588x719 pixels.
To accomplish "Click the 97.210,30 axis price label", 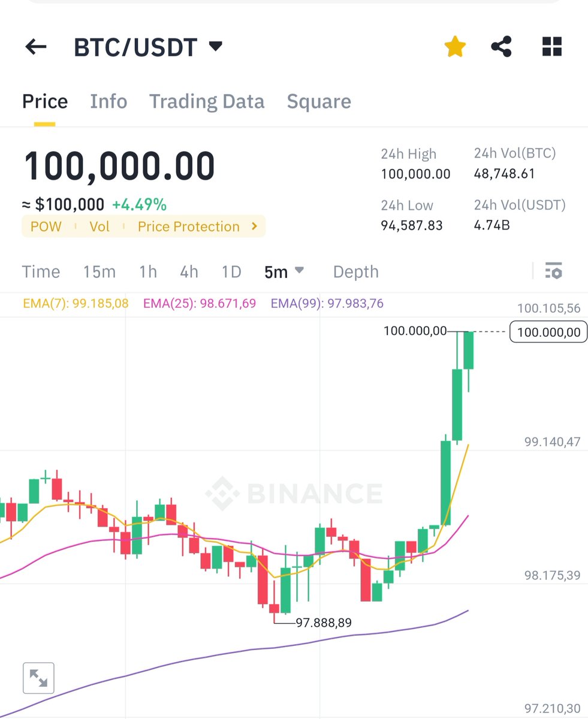I will pyautogui.click(x=552, y=709).
